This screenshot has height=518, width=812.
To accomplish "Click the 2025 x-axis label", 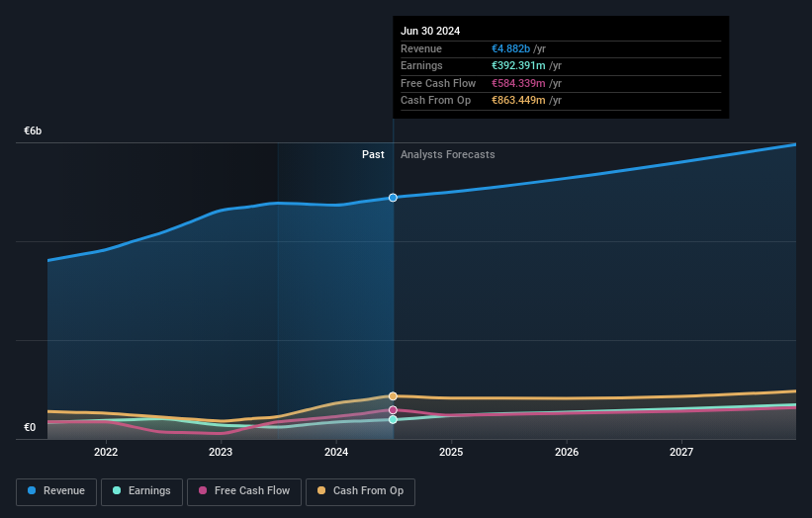I will click(x=451, y=453).
